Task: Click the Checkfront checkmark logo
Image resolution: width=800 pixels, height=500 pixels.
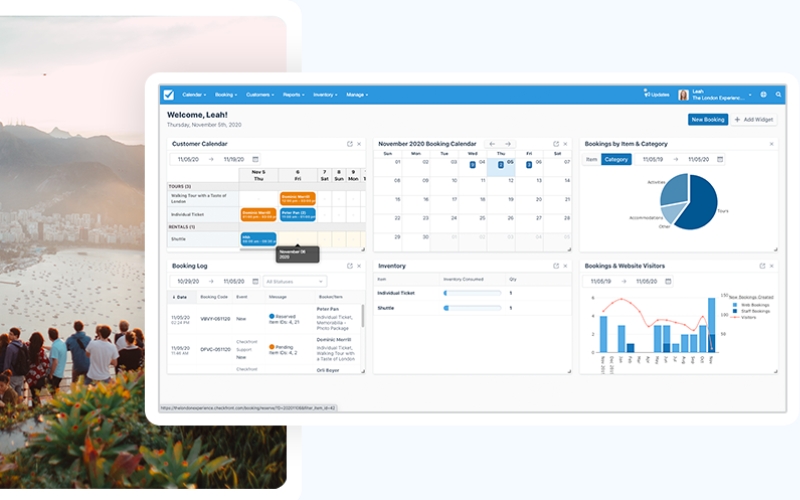Action: click(x=169, y=94)
